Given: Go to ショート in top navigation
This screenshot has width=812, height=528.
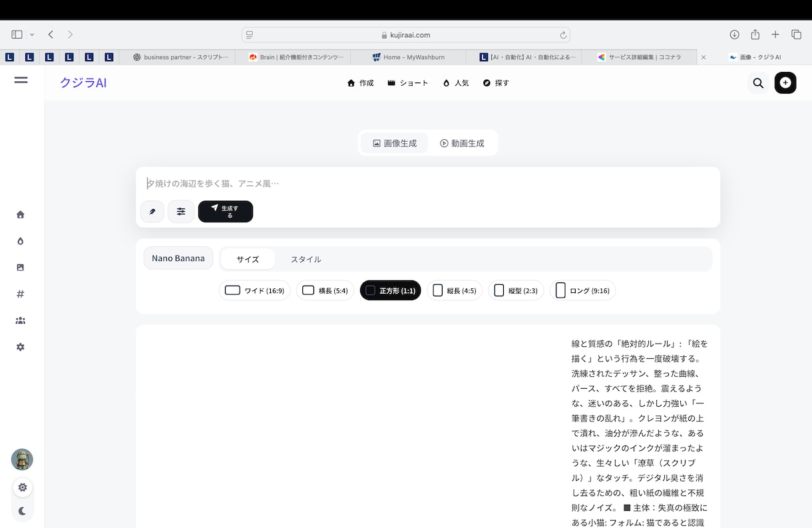Looking at the screenshot, I should tap(408, 83).
